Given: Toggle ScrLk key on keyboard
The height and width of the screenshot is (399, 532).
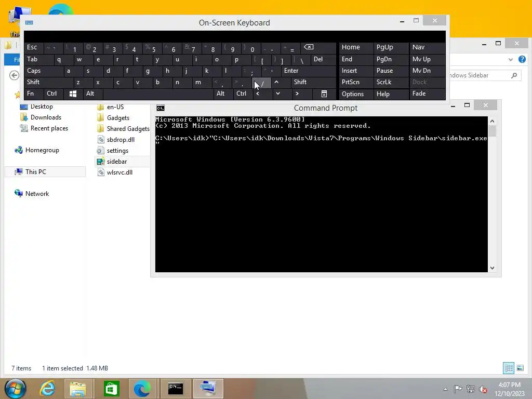Looking at the screenshot, I should (391, 82).
